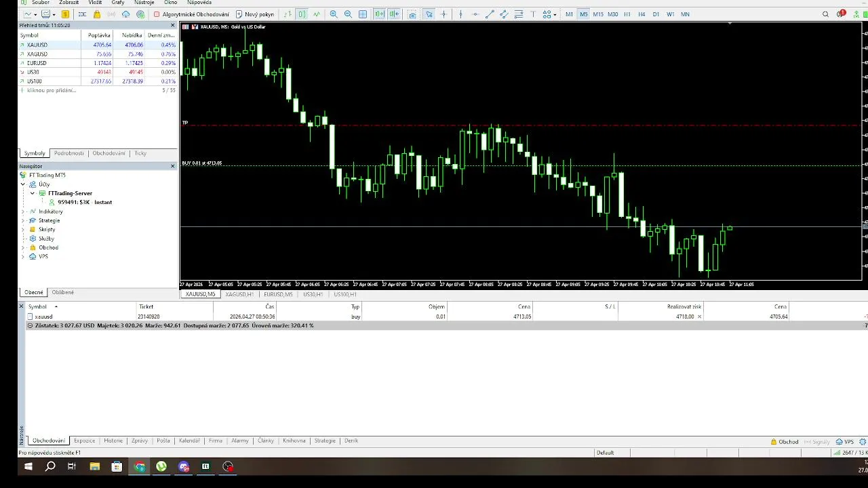
Task: Click the search magnifier in top right
Action: [825, 14]
